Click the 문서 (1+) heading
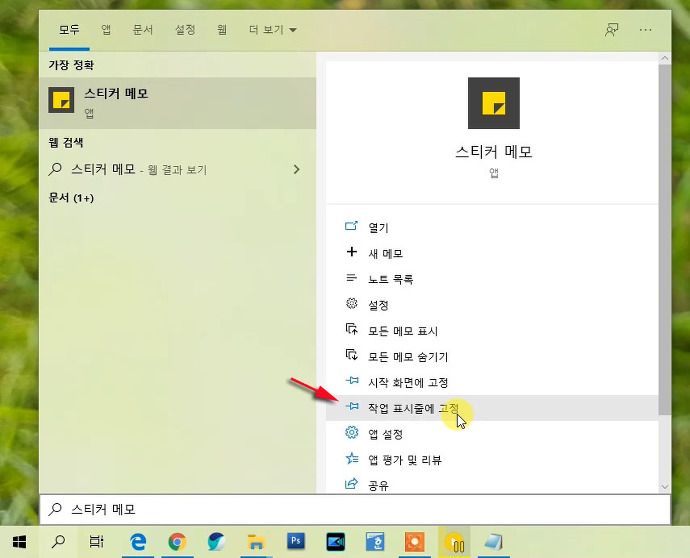690x558 pixels. point(71,198)
